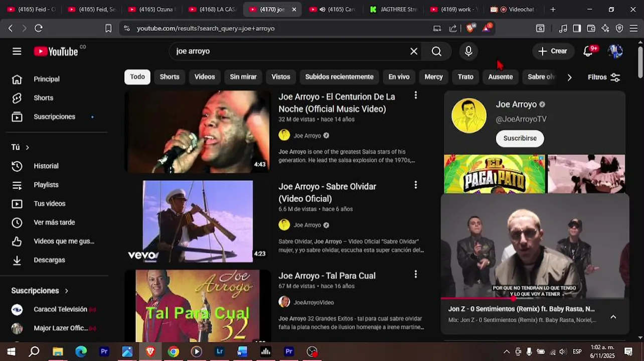Run the search with the magnifier button
This screenshot has height=361, width=644.
pos(436,51)
